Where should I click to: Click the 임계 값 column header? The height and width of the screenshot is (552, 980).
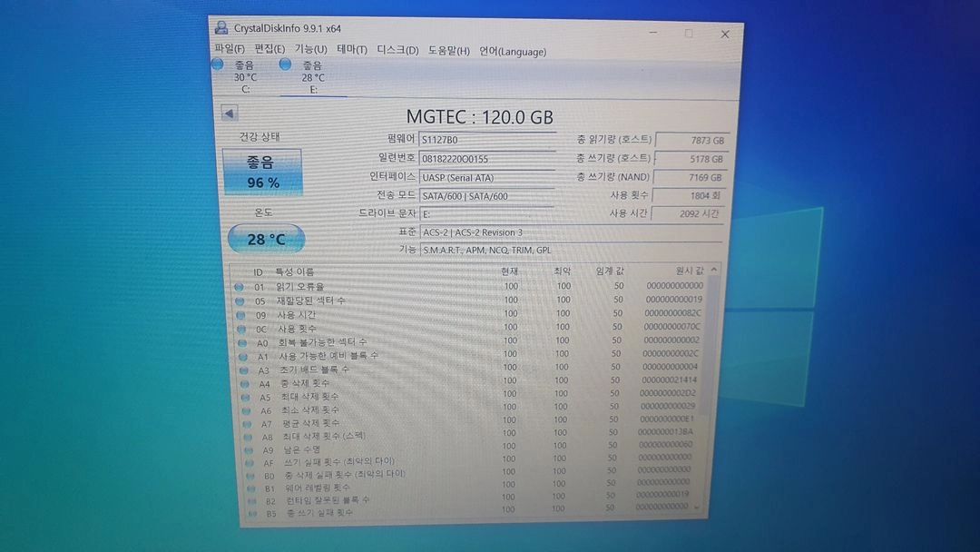pos(610,271)
